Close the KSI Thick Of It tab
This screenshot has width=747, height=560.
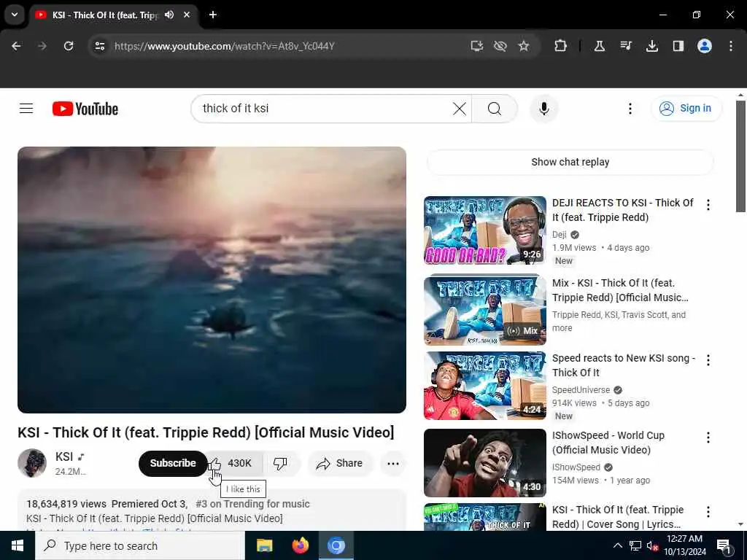pyautogui.click(x=187, y=15)
